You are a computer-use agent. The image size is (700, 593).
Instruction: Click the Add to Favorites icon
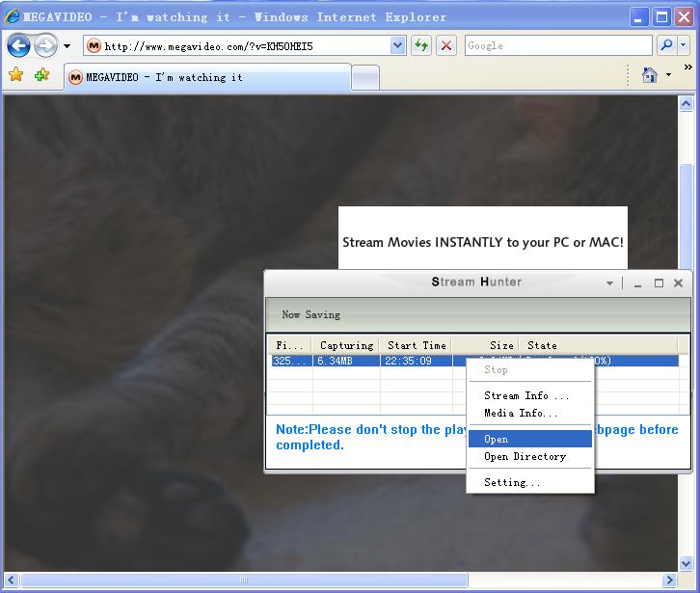coord(41,75)
